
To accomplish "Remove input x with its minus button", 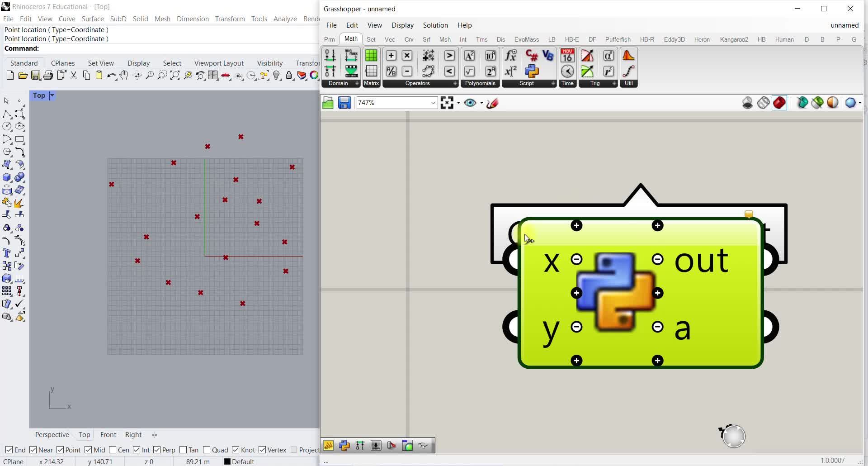I will 576,259.
